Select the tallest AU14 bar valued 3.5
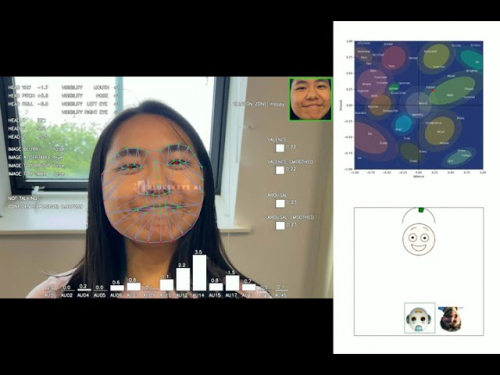500x375 pixels. 199,273
